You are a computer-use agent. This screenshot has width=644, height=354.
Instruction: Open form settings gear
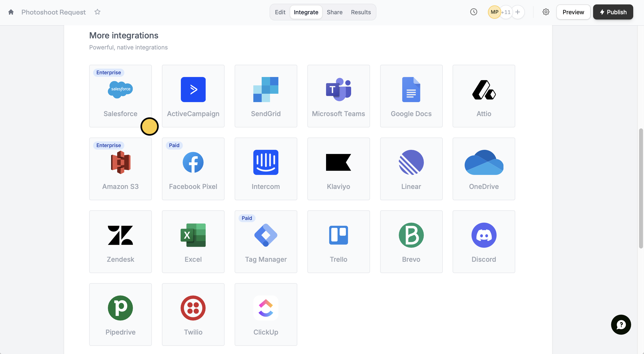tap(545, 12)
